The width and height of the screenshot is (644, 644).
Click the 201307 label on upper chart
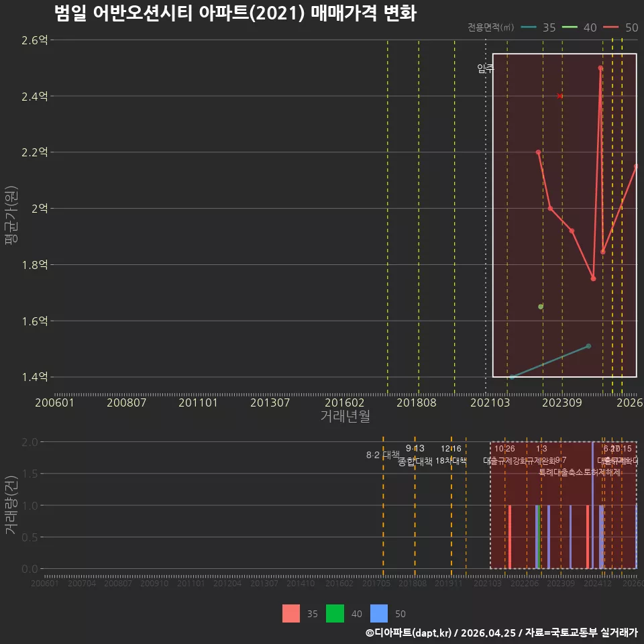tap(270, 402)
